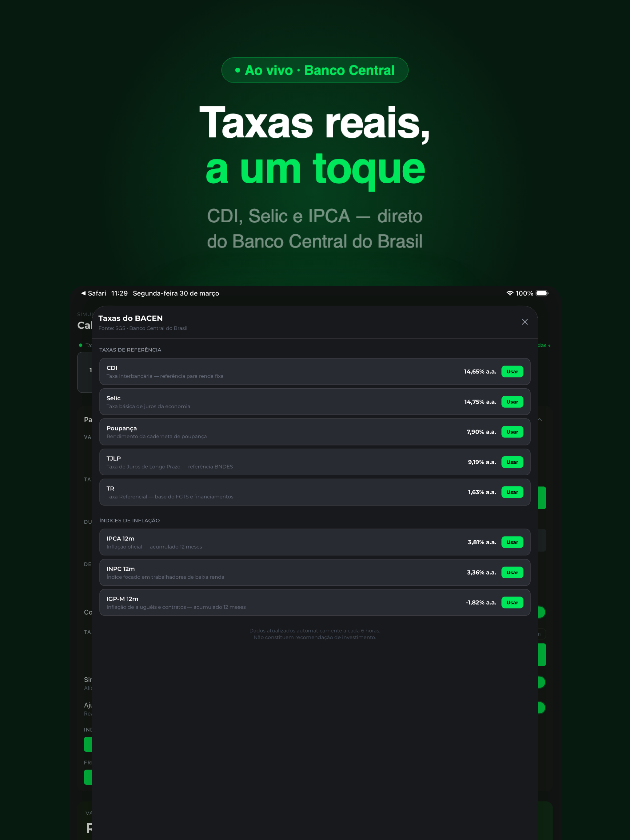Select the TJLP row title
This screenshot has width=630, height=840.
114,458
